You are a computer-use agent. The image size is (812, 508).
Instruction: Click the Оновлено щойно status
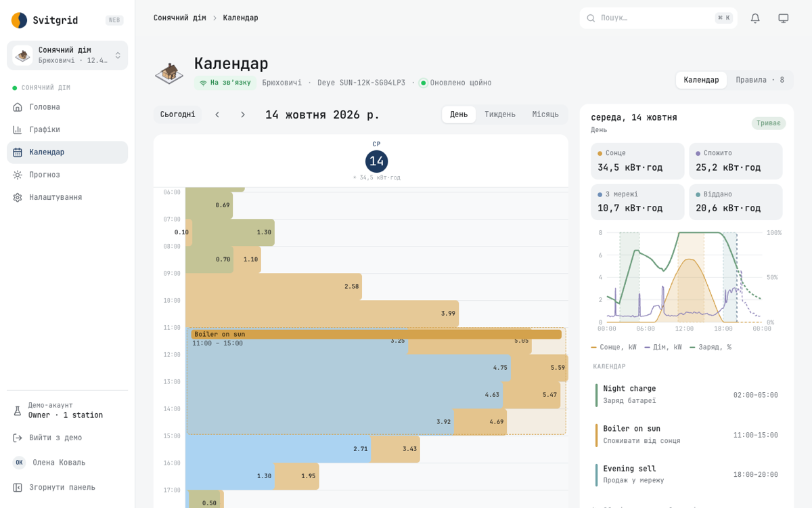click(455, 83)
